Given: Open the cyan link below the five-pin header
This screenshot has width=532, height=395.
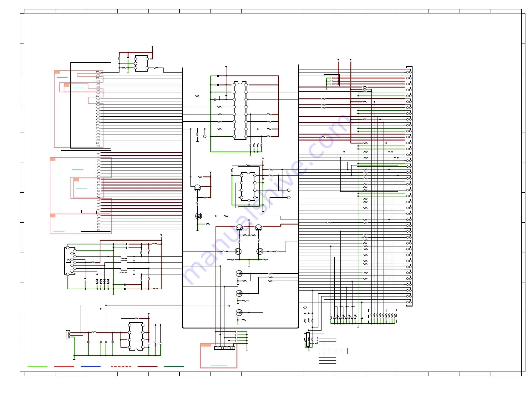Looking at the screenshot, I should point(219,366).
